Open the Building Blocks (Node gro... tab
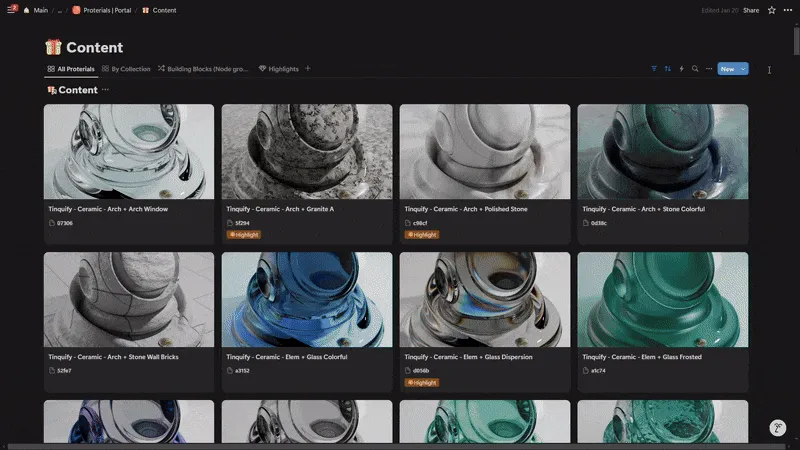Viewport: 800px width, 450px height. tap(203, 69)
